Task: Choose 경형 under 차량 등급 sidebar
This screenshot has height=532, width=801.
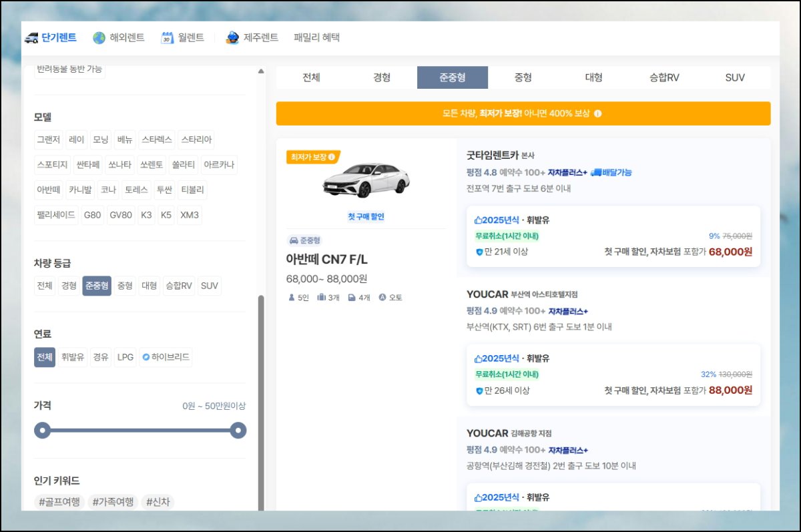Action: click(69, 286)
